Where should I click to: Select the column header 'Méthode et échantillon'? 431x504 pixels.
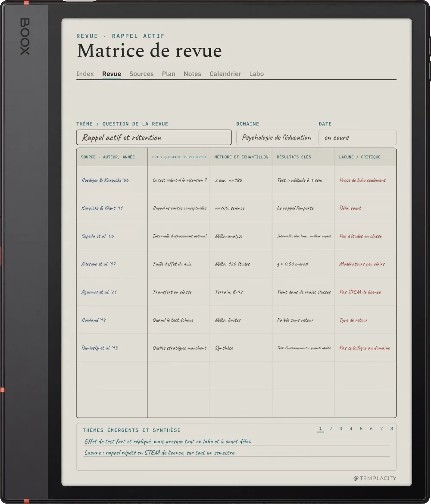tap(241, 157)
